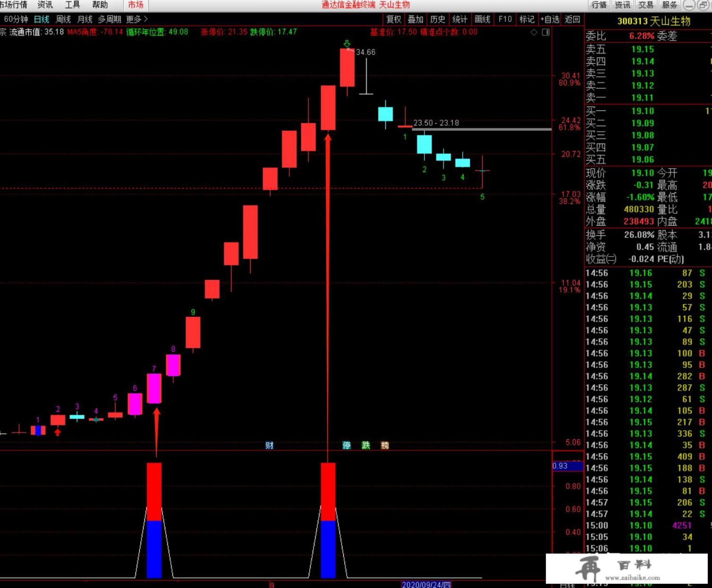Open the 市场行情 menu
Screen dimensions: 712x588
14,5
